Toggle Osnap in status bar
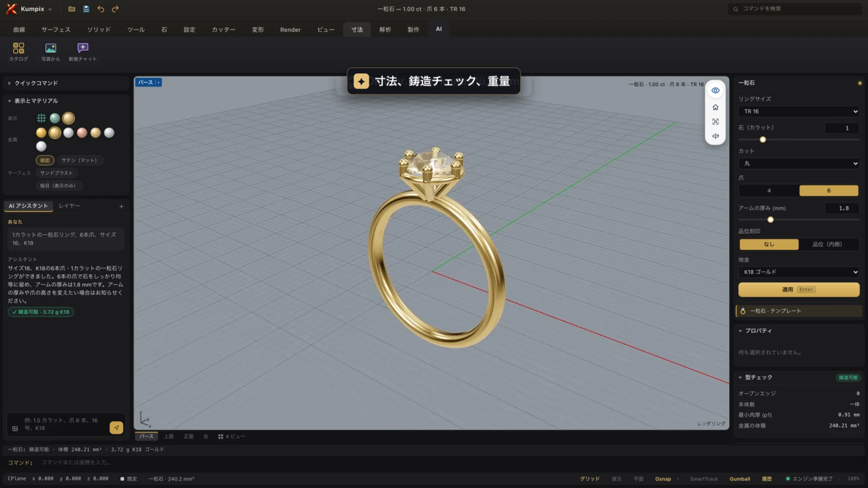Viewport: 868px width, 488px height. pos(663,479)
